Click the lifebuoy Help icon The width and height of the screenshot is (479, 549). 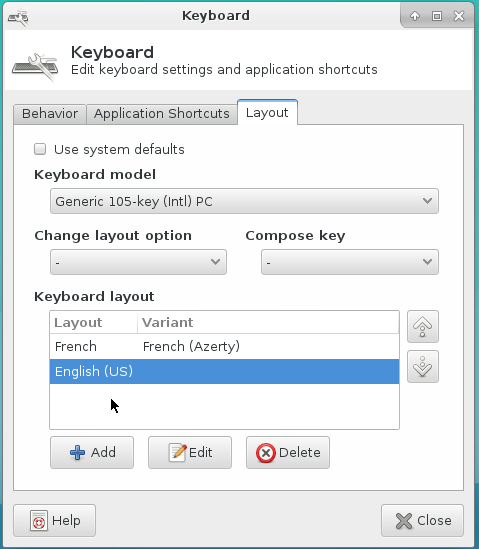tap(39, 521)
